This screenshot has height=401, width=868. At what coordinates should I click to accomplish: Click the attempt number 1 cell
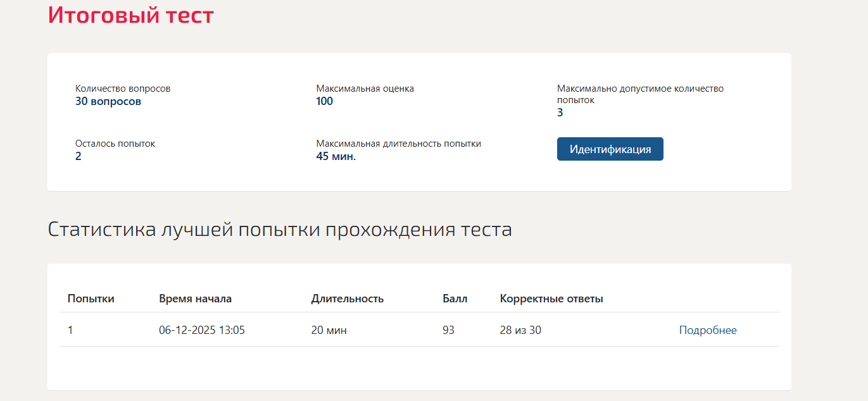click(70, 330)
